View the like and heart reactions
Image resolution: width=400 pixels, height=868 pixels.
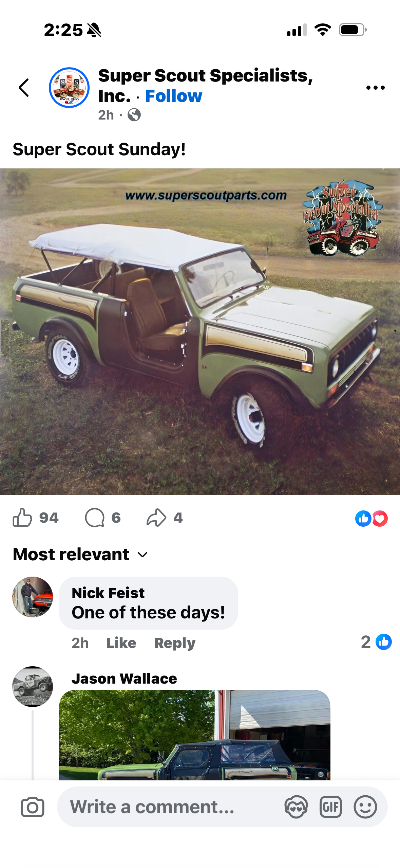pyautogui.click(x=372, y=519)
